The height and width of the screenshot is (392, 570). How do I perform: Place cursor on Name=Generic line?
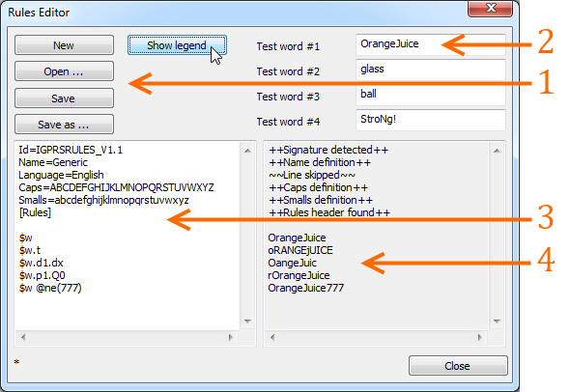(53, 162)
